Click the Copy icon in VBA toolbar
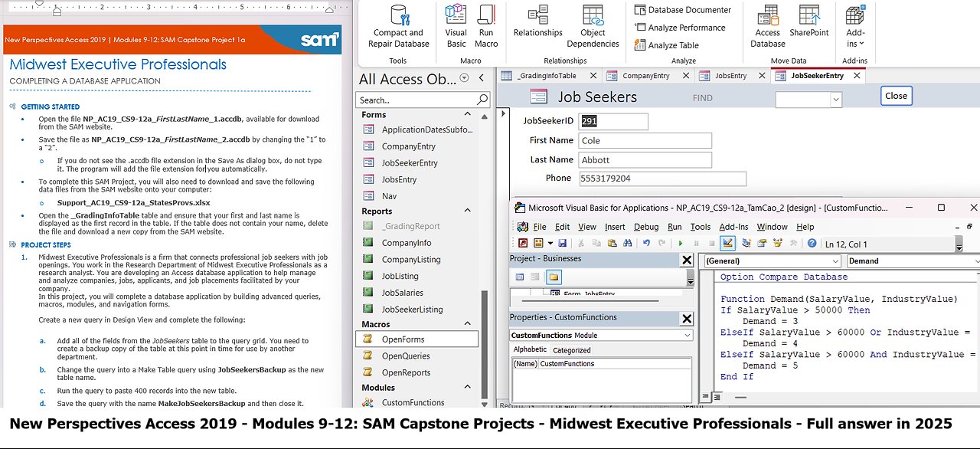 pyautogui.click(x=596, y=243)
